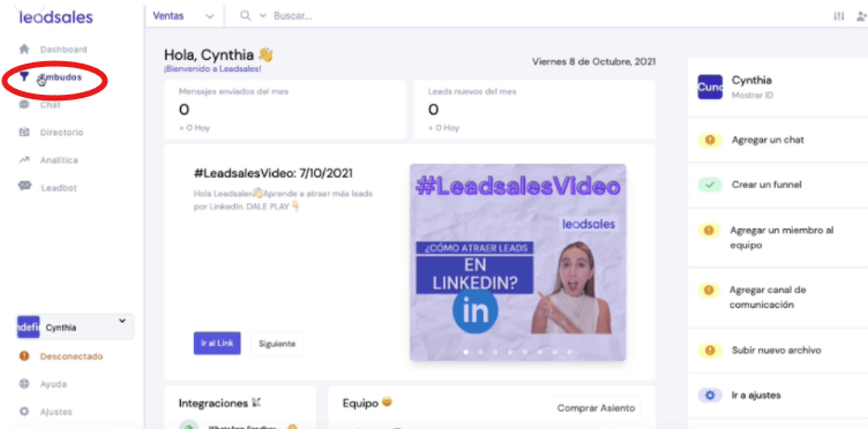Viewport: 868px width, 429px height.
Task: Click Ayuda in the sidebar
Action: [x=53, y=384]
